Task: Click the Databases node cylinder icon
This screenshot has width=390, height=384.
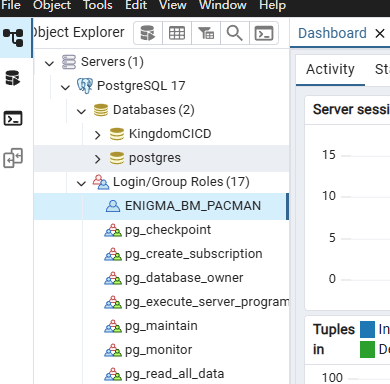Action: coord(101,110)
